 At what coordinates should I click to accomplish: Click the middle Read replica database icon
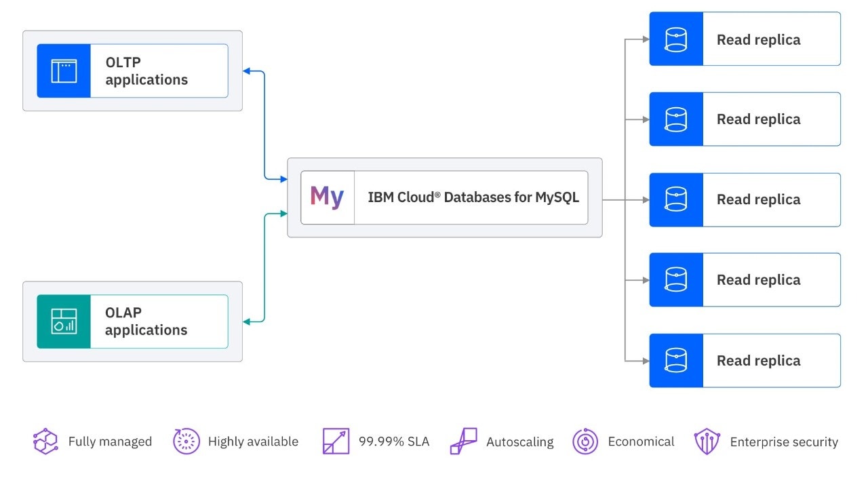pos(675,199)
